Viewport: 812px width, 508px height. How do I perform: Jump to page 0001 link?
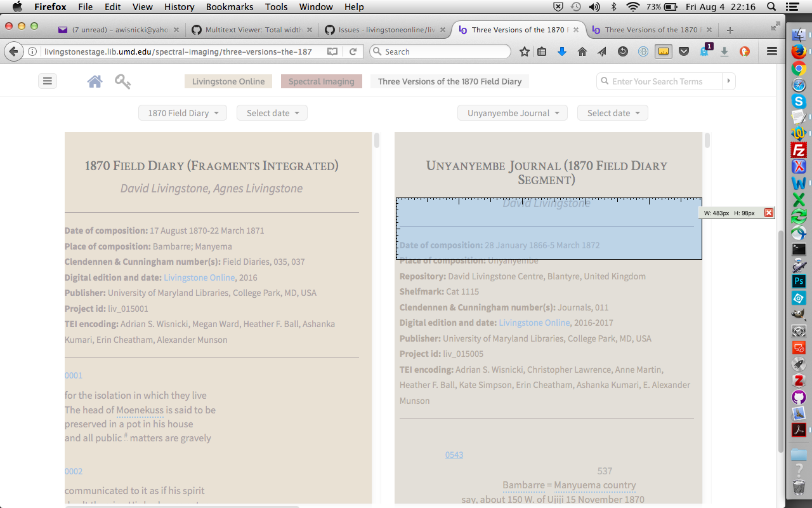click(x=74, y=375)
